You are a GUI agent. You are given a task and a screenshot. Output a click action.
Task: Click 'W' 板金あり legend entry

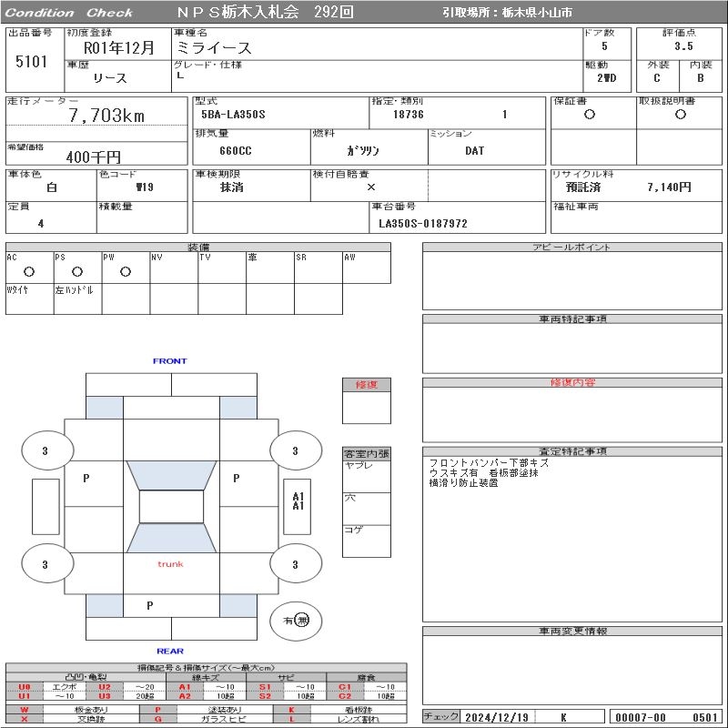[25, 710]
